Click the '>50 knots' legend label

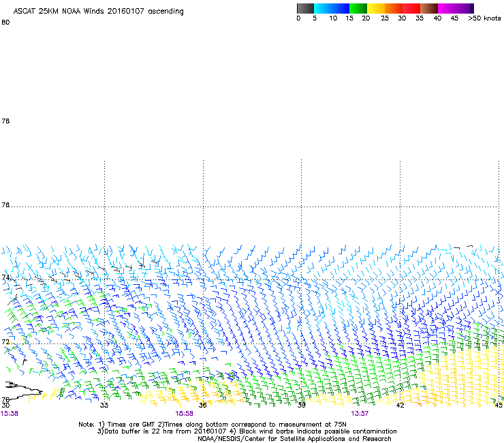click(x=484, y=18)
